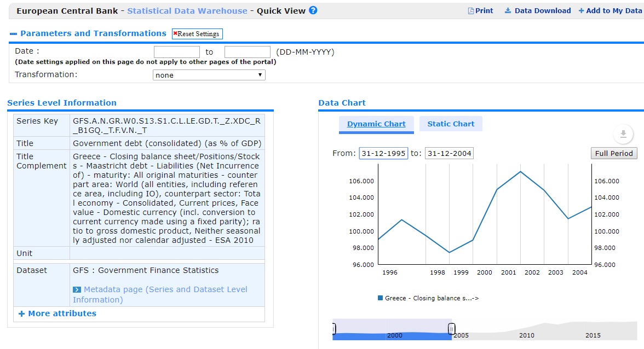
Task: Click GFS : Government Finance Statistics text
Action: 146,270
